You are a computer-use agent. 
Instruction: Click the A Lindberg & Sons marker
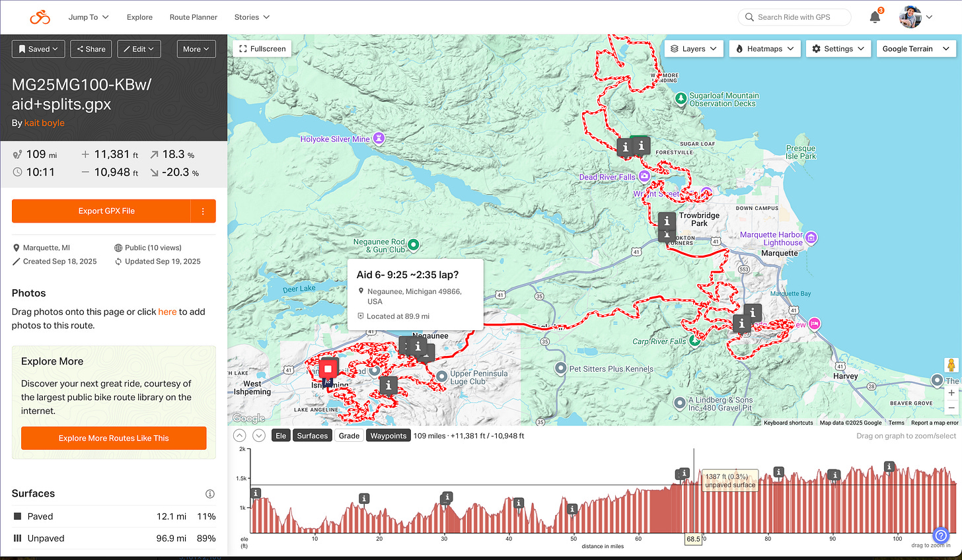pos(680,402)
